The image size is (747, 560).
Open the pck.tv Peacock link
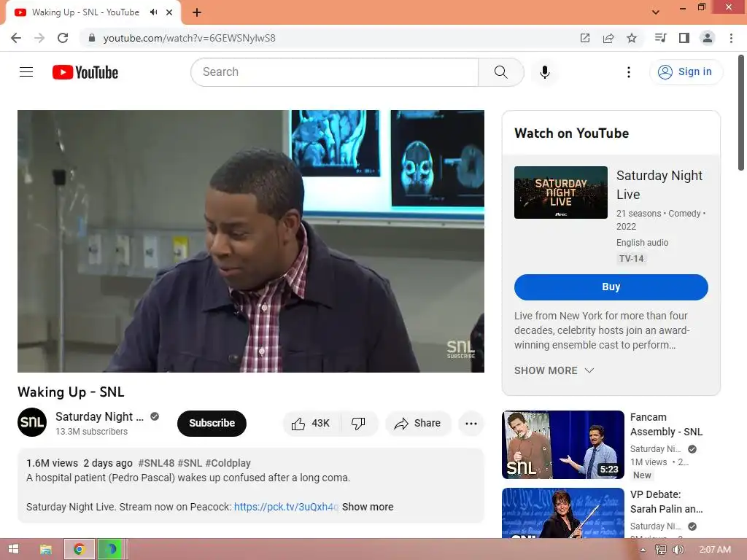[x=286, y=507]
